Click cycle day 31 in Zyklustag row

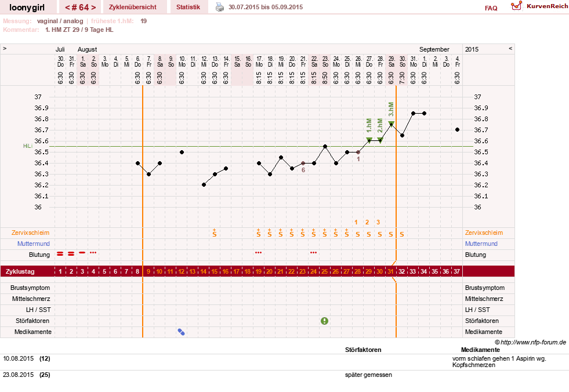pos(390,271)
